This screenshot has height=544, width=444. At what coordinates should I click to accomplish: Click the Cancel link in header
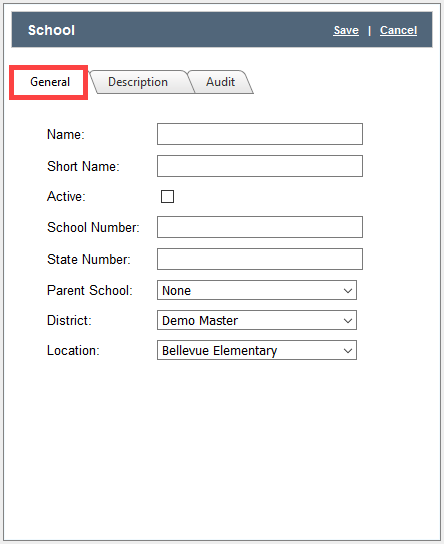click(x=398, y=30)
